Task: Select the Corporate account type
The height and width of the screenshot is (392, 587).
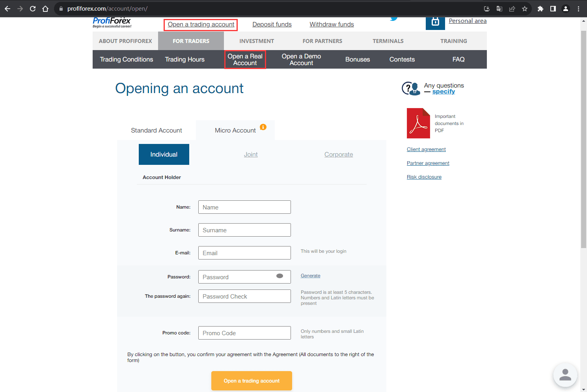Action: tap(339, 155)
